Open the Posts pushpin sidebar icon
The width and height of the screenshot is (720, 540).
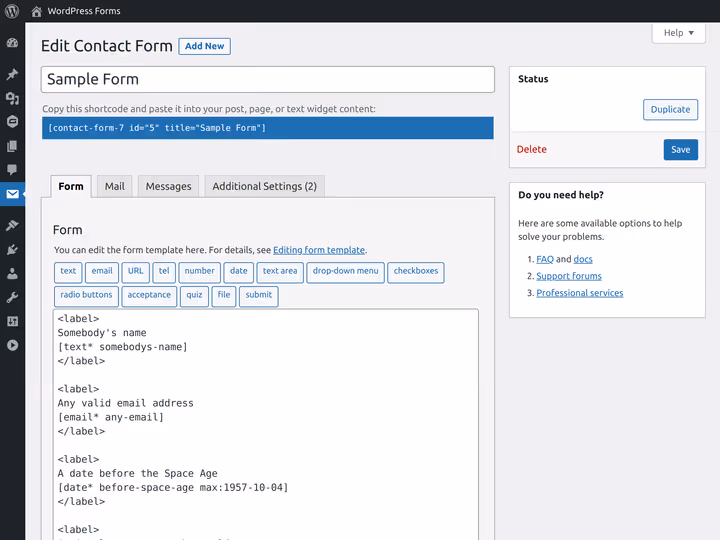point(12,74)
